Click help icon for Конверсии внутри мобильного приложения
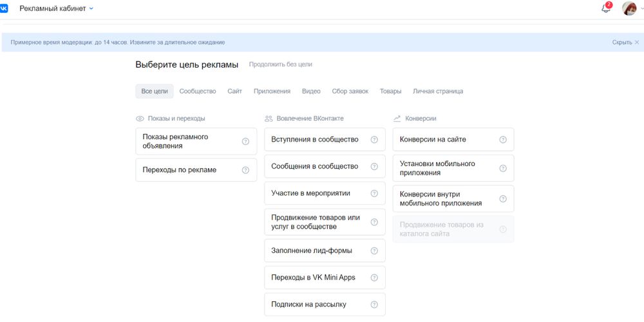The height and width of the screenshot is (322, 644). (x=503, y=199)
